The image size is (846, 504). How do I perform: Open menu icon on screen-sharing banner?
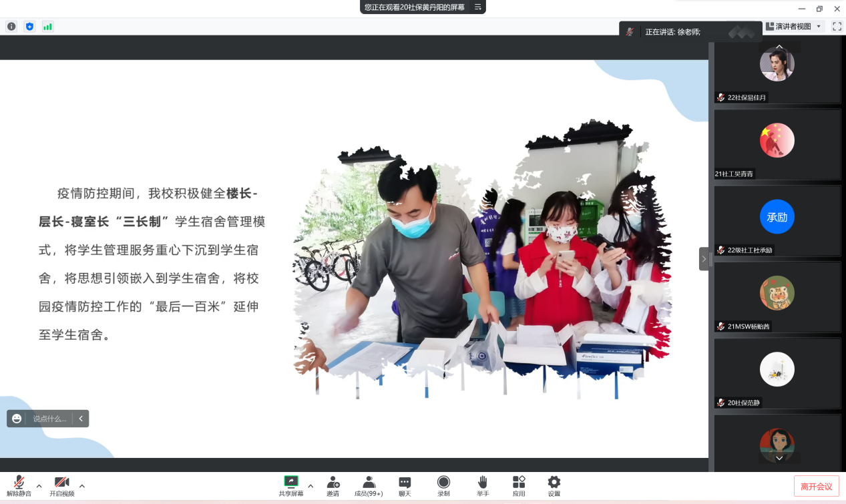coord(477,7)
